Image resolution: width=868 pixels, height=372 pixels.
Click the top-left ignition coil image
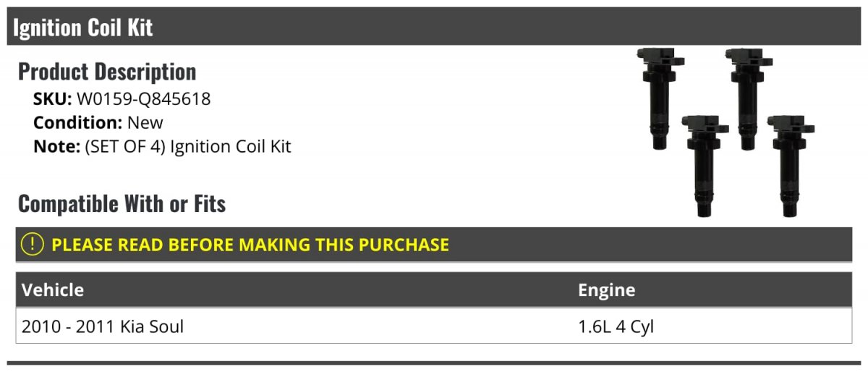pos(659,98)
